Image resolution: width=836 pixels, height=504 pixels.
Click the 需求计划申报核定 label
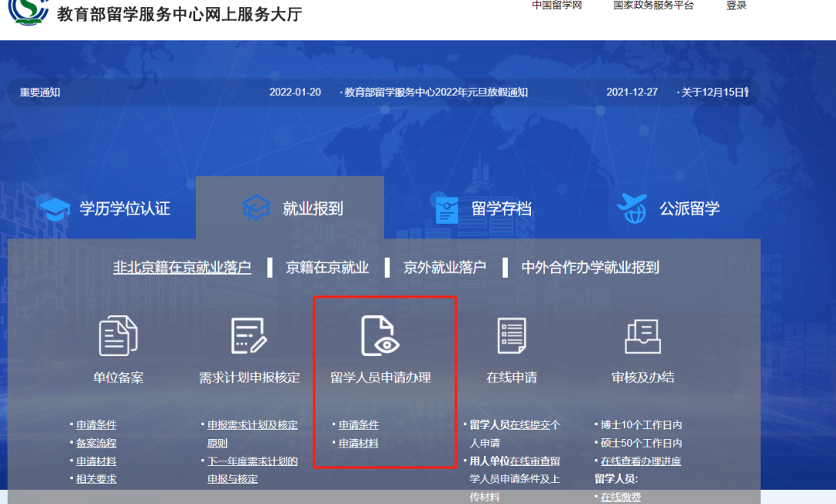(249, 378)
